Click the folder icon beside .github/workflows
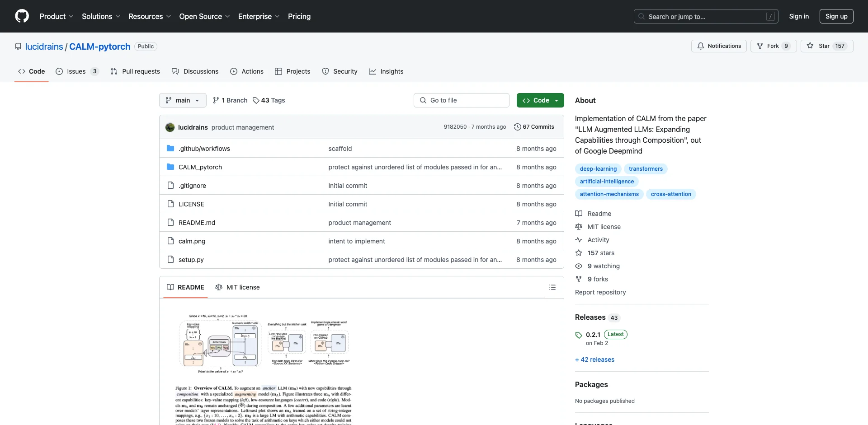Viewport: 868px width, 425px height. click(170, 148)
